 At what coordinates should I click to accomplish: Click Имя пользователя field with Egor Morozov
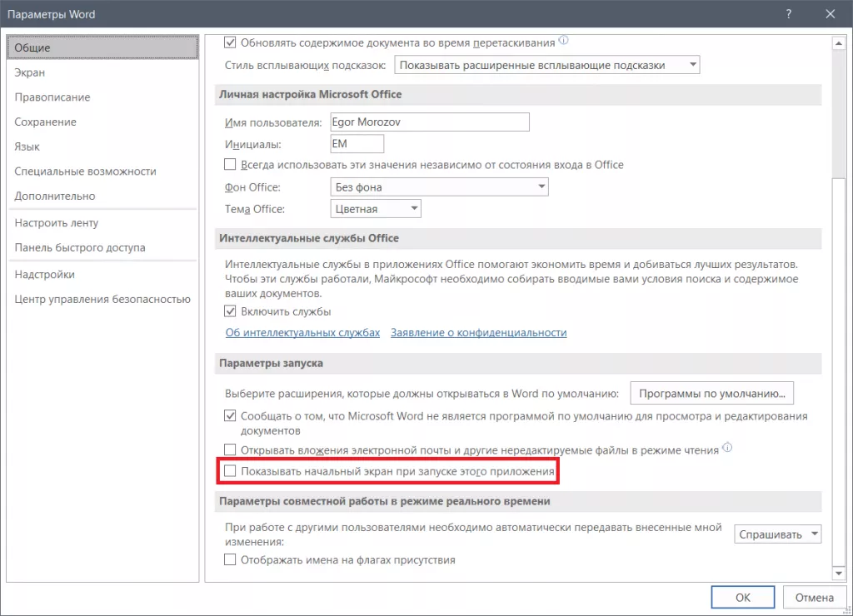click(x=430, y=122)
